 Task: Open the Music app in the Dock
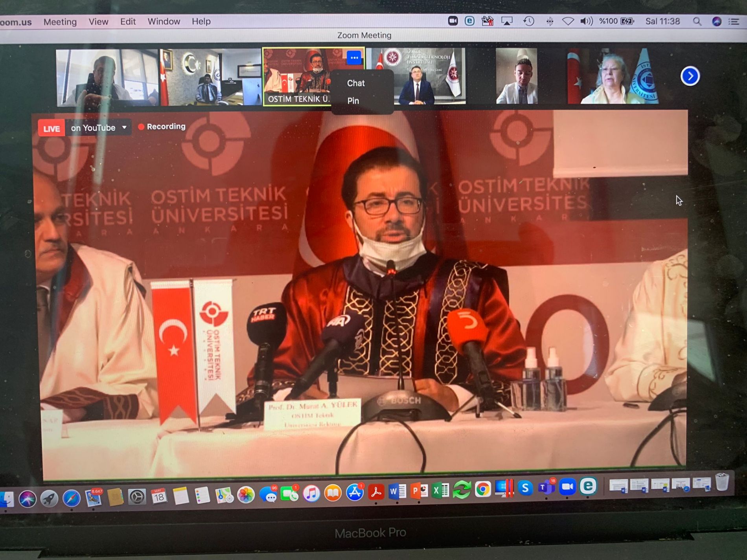click(x=311, y=493)
